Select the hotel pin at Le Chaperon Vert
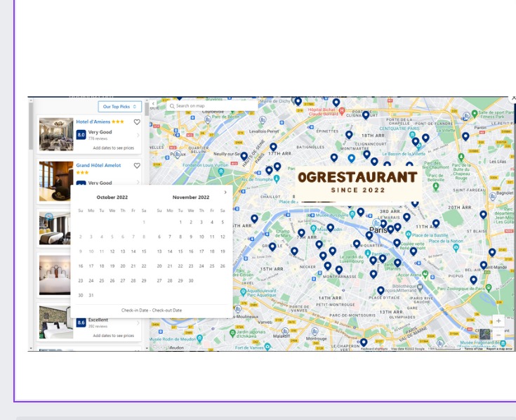The width and height of the screenshot is (516, 420). pos(364,343)
